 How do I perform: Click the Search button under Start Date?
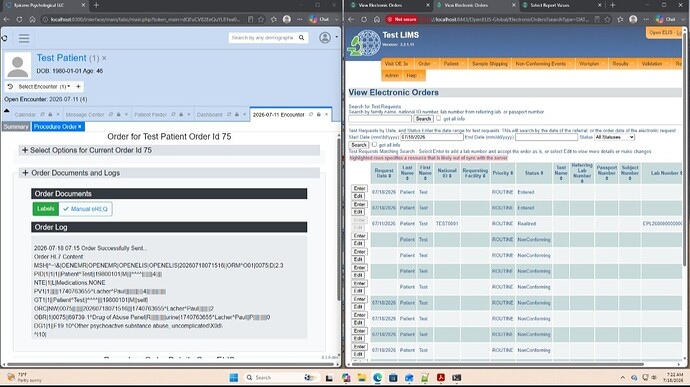tap(359, 145)
